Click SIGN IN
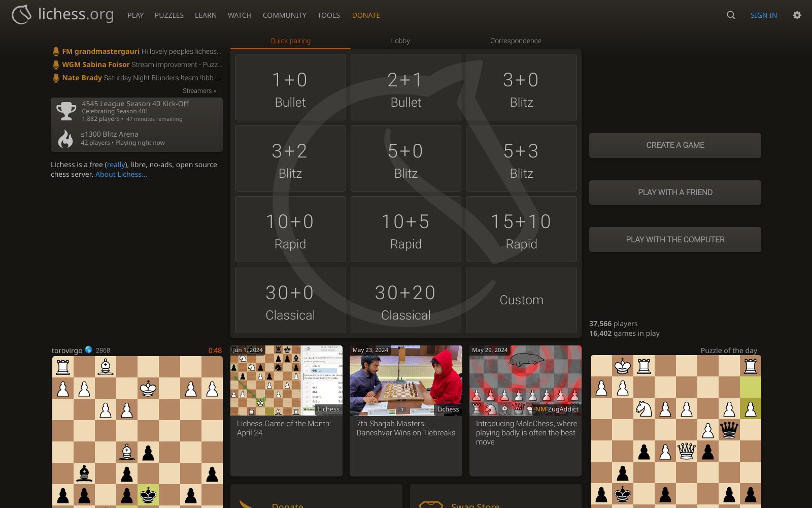Image resolution: width=812 pixels, height=508 pixels. point(763,15)
